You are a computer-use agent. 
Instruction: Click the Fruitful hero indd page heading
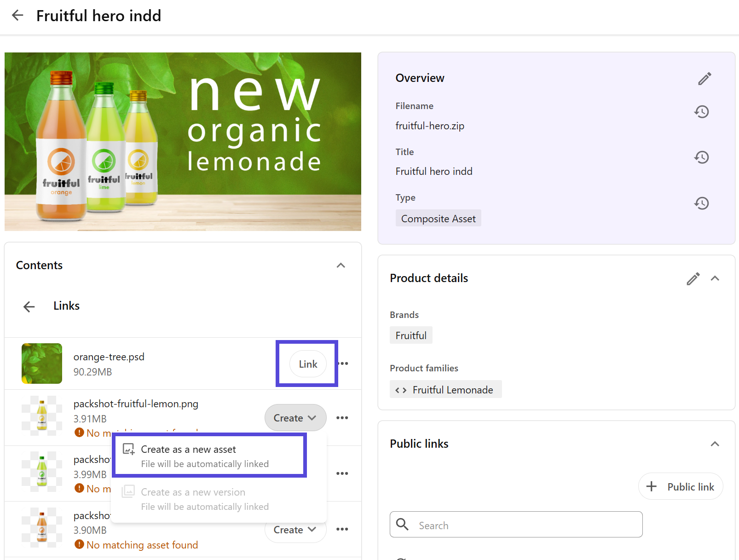[x=99, y=16]
